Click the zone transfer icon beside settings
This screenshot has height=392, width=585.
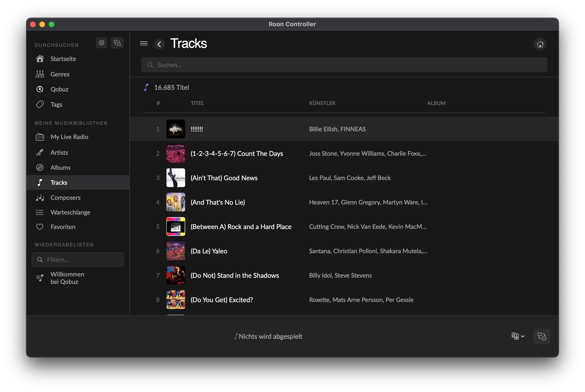[117, 43]
